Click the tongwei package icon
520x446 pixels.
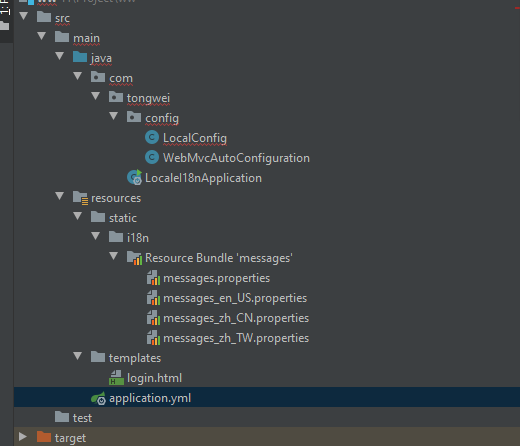116,97
